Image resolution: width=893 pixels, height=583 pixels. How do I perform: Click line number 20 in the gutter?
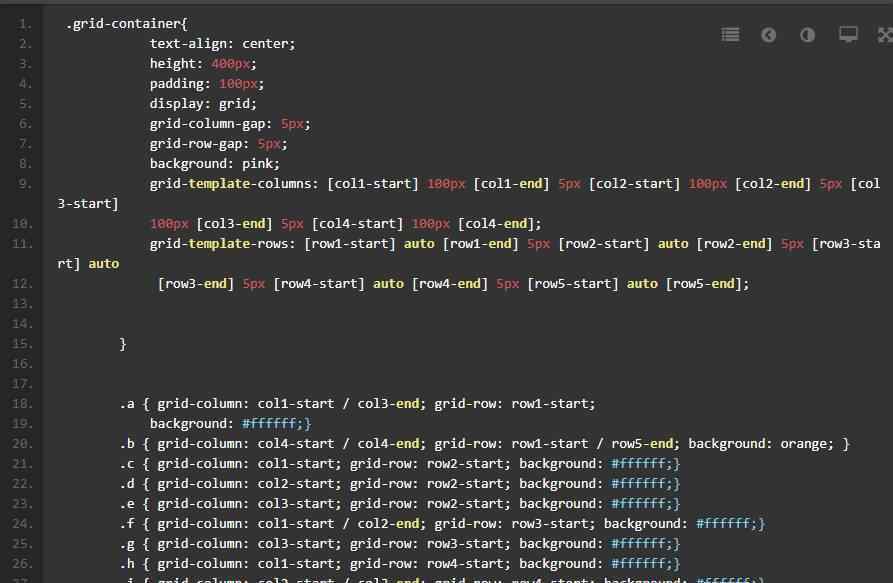[24, 444]
